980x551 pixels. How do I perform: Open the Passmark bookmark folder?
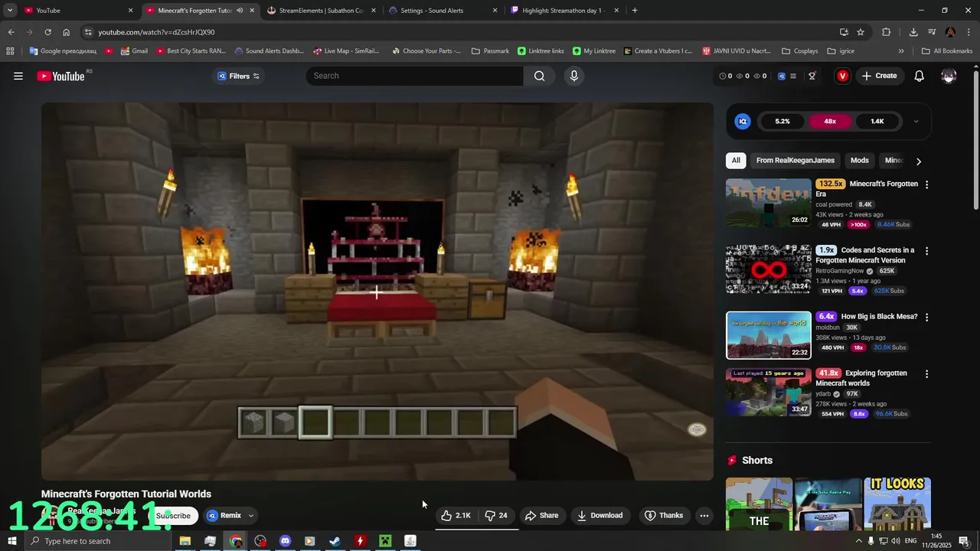[490, 51]
